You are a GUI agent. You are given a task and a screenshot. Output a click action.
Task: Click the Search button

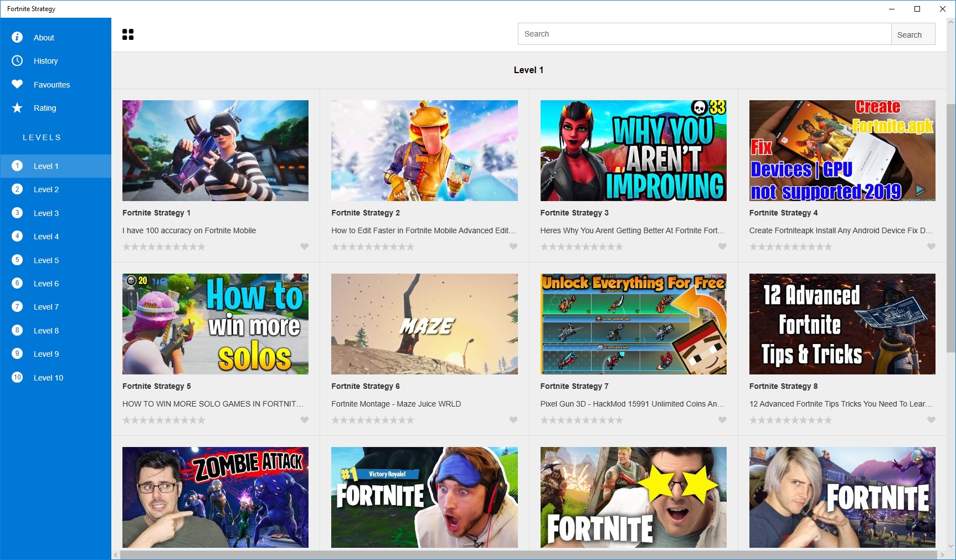coord(913,34)
